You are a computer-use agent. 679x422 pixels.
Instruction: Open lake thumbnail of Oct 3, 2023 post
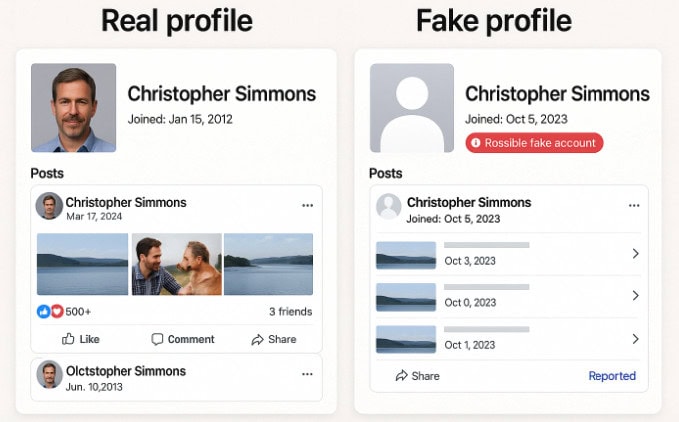pos(406,255)
